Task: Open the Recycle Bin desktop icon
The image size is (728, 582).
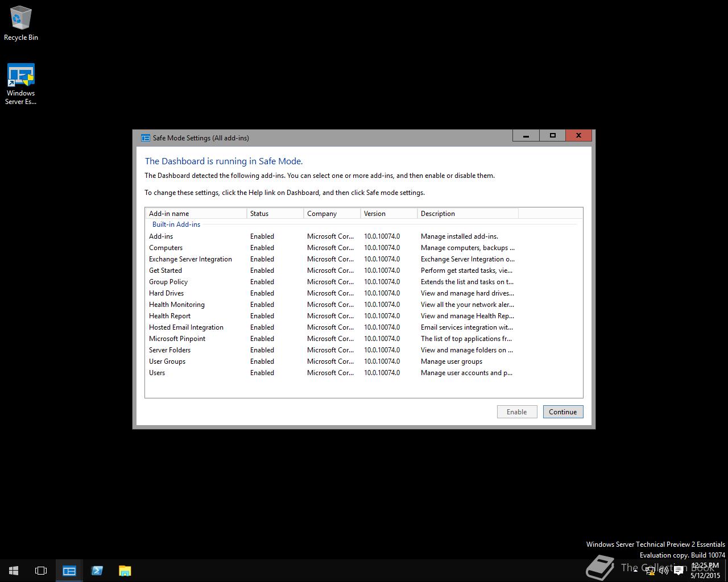Action: tap(21, 24)
